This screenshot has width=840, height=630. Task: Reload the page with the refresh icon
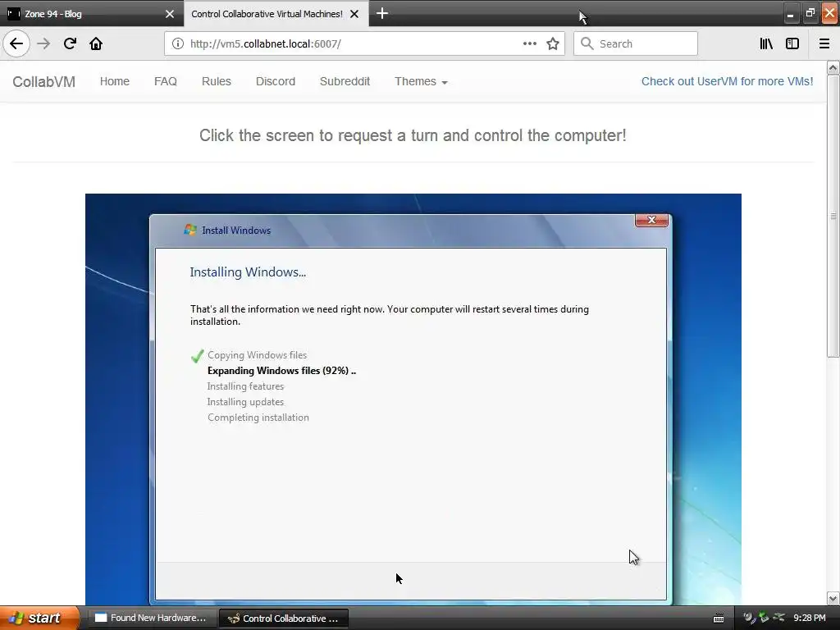(x=70, y=43)
